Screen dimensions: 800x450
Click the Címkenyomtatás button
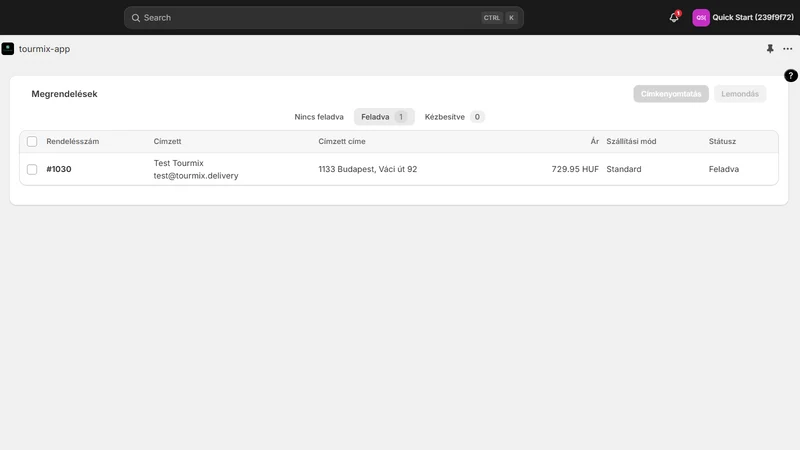(671, 94)
